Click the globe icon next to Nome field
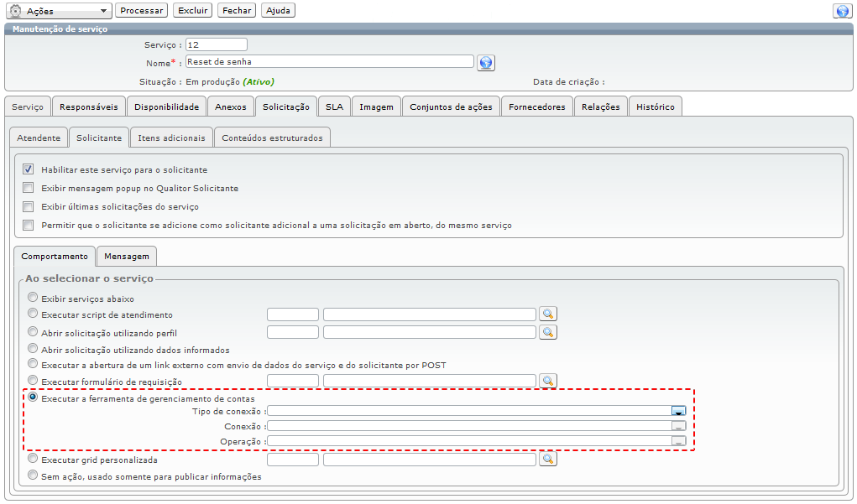This screenshot has width=857, height=504. pos(485,63)
